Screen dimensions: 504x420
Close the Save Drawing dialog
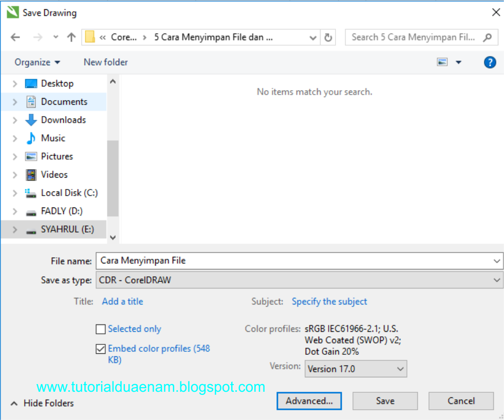pyautogui.click(x=496, y=12)
